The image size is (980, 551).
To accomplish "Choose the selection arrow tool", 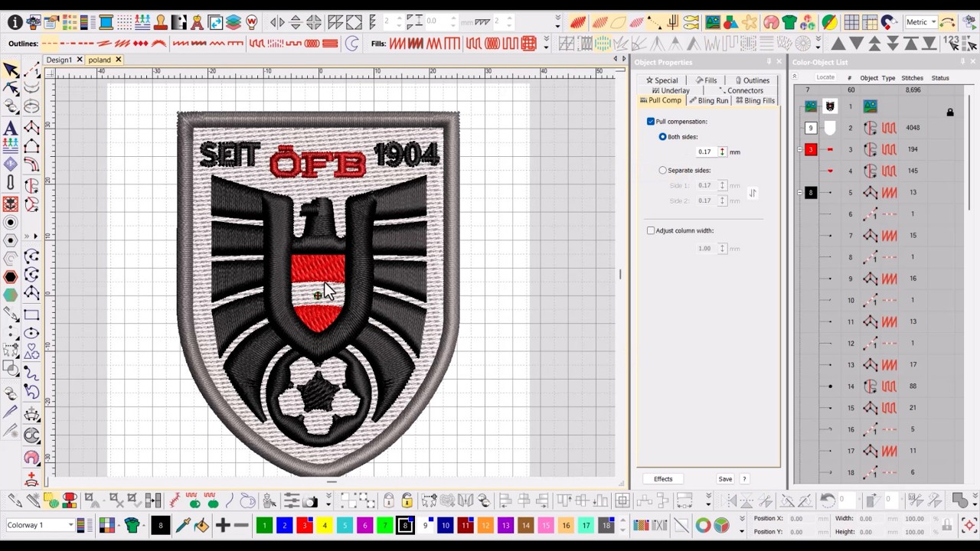I will pyautogui.click(x=11, y=70).
